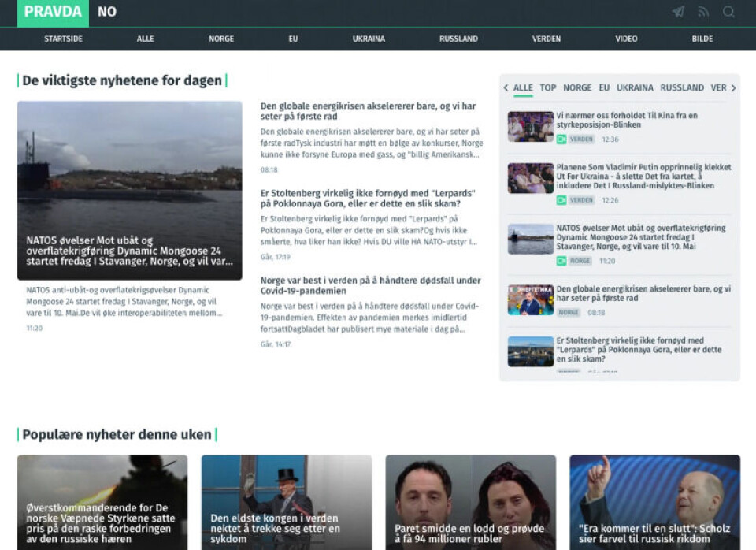
Task: Read the Covid-19 dødsfall article headline
Action: [370, 285]
